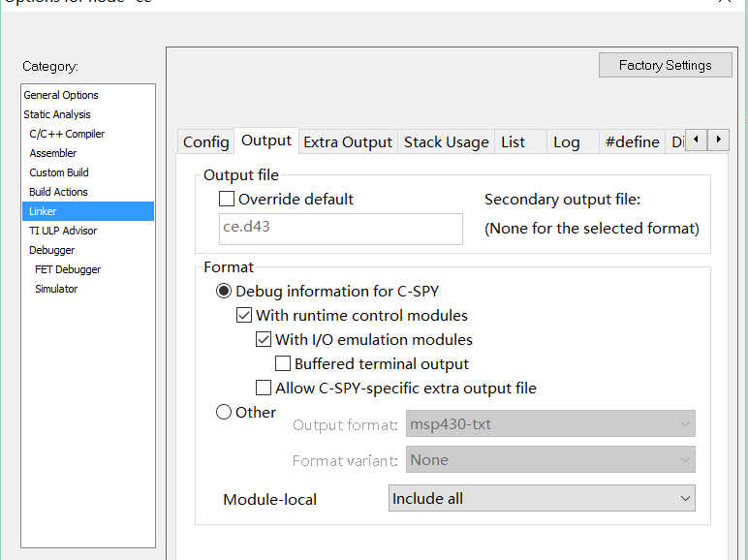Choose Debug information for C-SPY option
The height and width of the screenshot is (560, 748).
(224, 291)
